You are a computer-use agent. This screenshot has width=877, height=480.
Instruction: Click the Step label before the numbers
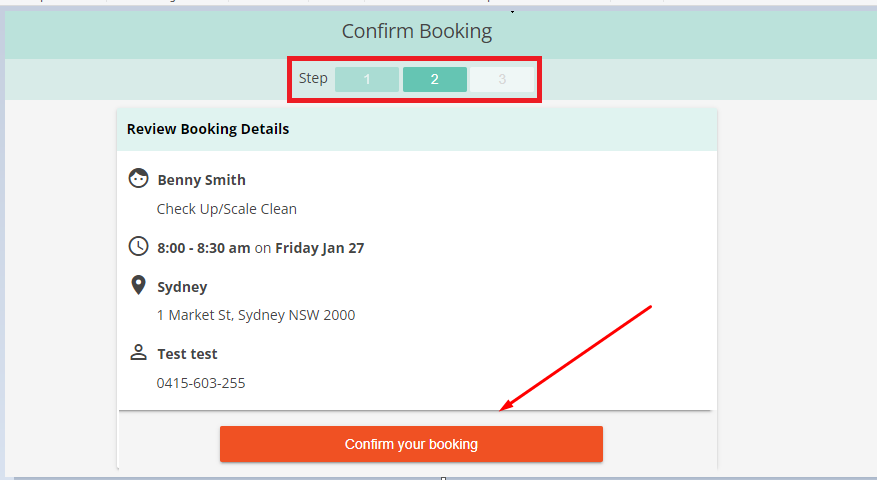tap(313, 79)
